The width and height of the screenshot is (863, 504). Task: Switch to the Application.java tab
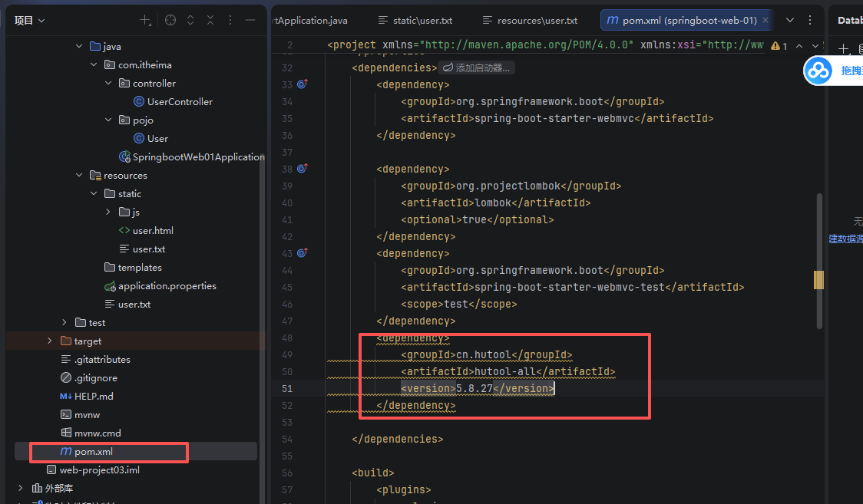click(x=311, y=21)
